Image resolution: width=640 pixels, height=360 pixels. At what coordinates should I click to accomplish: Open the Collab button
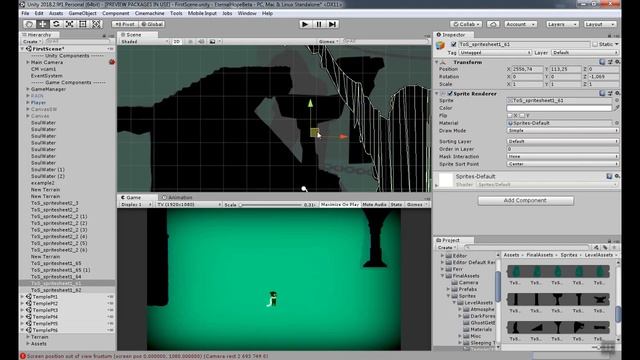click(467, 24)
